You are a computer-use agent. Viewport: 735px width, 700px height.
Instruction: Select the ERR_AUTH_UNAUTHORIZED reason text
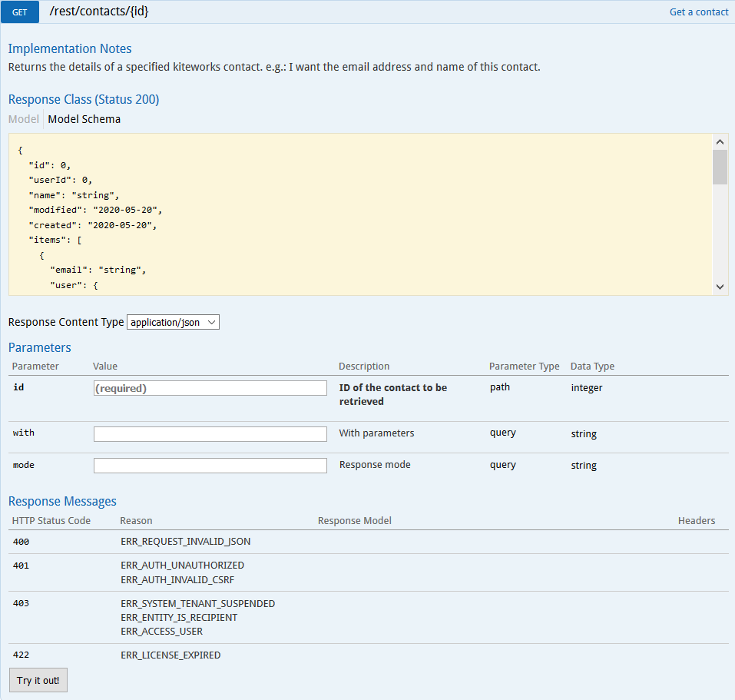tap(182, 566)
